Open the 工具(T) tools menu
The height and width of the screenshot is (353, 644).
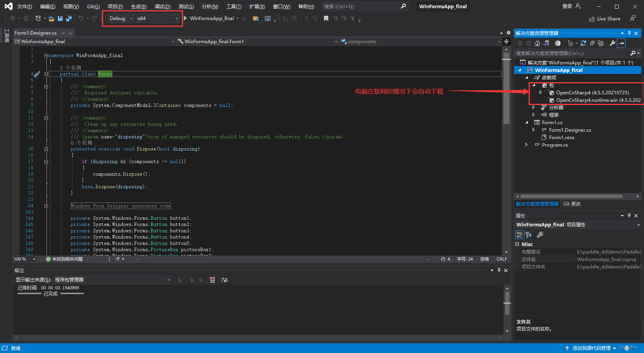point(234,6)
